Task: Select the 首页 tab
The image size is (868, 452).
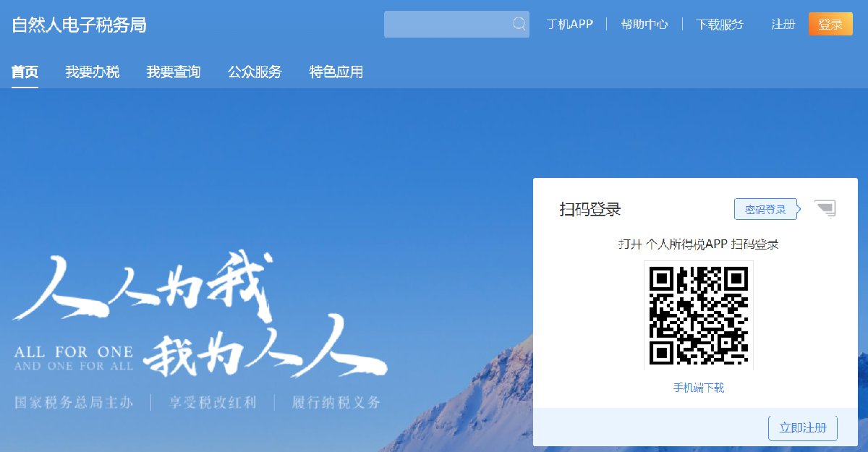Action: point(25,72)
